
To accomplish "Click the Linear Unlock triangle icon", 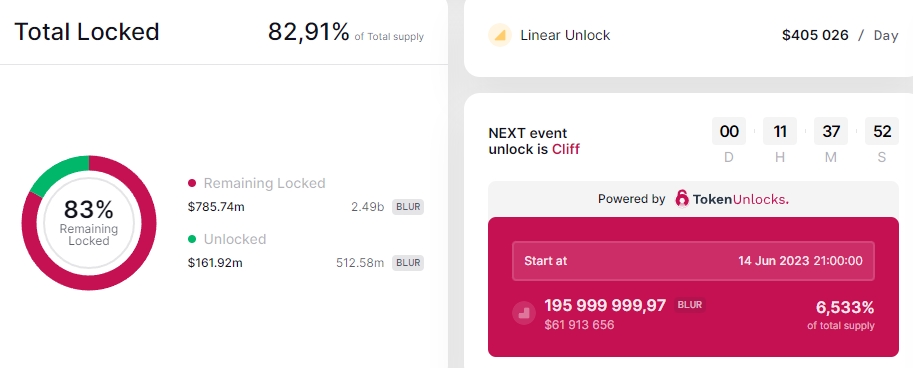I will point(500,35).
